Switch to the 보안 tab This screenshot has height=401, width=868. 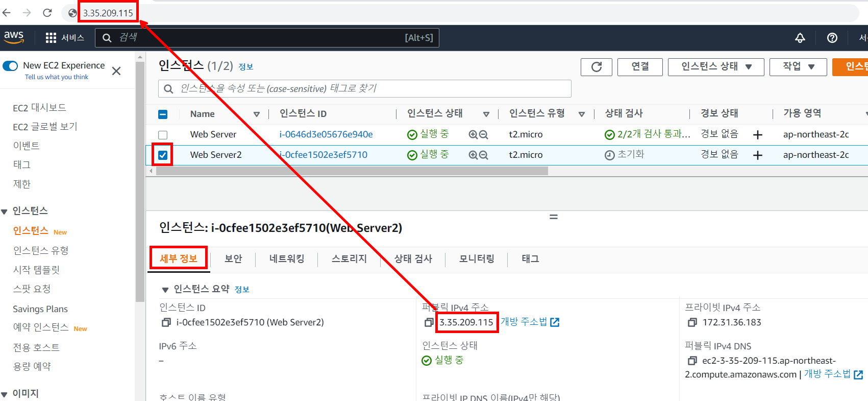(233, 259)
